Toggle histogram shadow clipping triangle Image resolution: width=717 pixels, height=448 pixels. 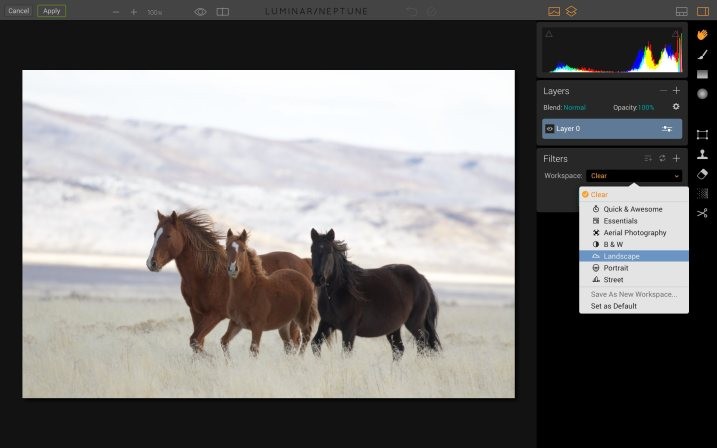click(x=549, y=34)
